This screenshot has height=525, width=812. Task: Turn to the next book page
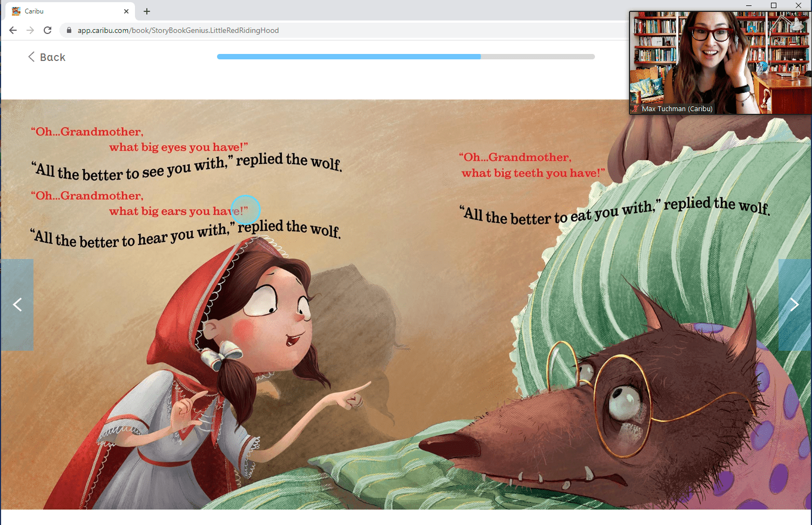click(795, 305)
